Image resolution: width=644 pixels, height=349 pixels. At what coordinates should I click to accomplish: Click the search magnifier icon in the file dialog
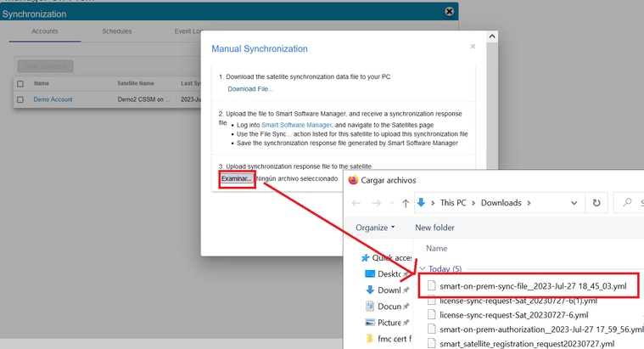(627, 202)
